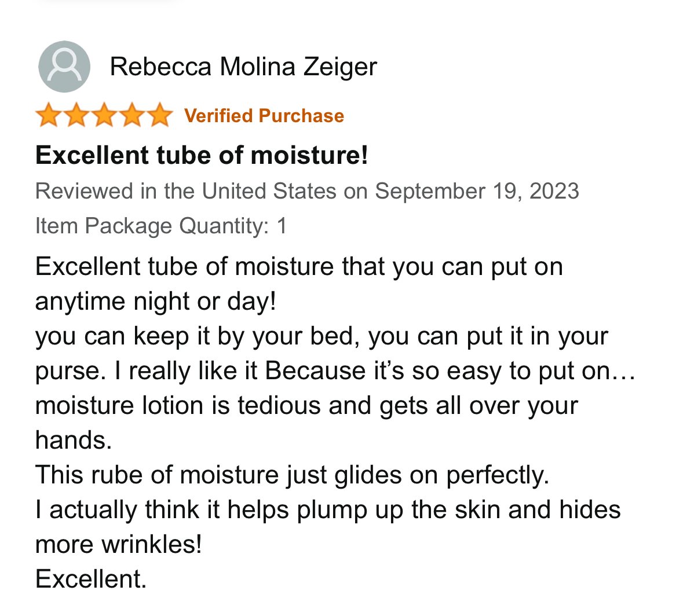Image resolution: width=683 pixels, height=616 pixels.
Task: Select the third orange rating star
Action: coord(104,115)
